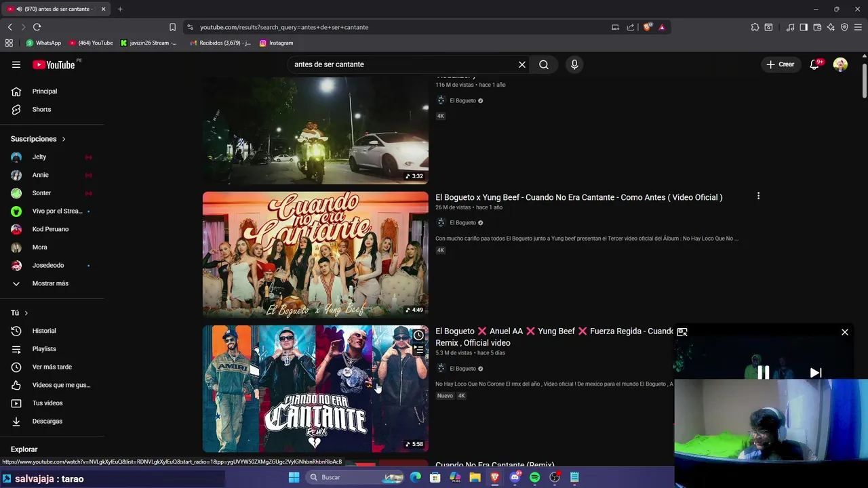Click the browser back arrow

9,27
